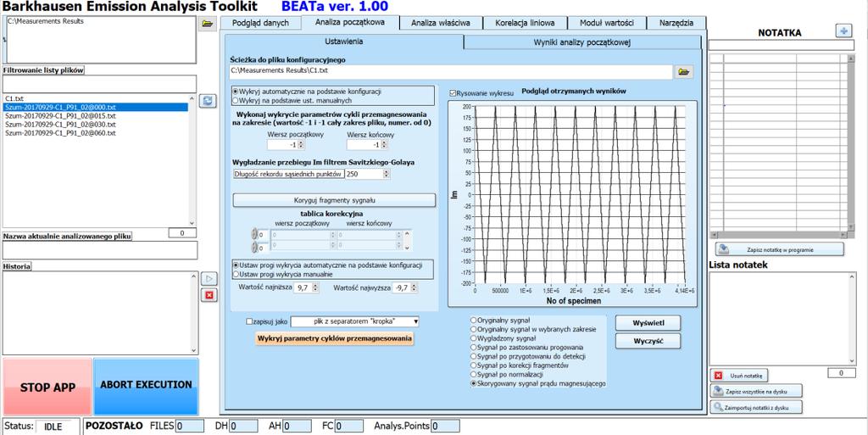Click Filtrowanie listy plików input field
The height and width of the screenshot is (435, 868).
99,84
